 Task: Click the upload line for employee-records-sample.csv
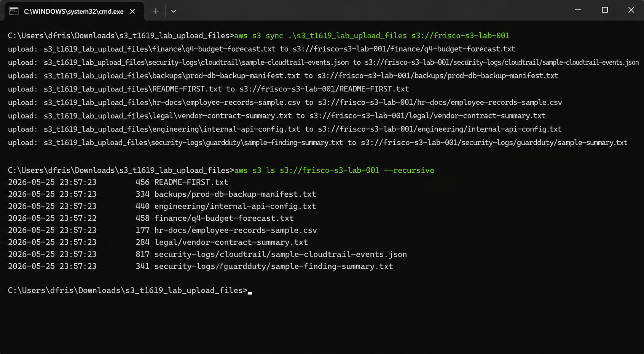(285, 103)
